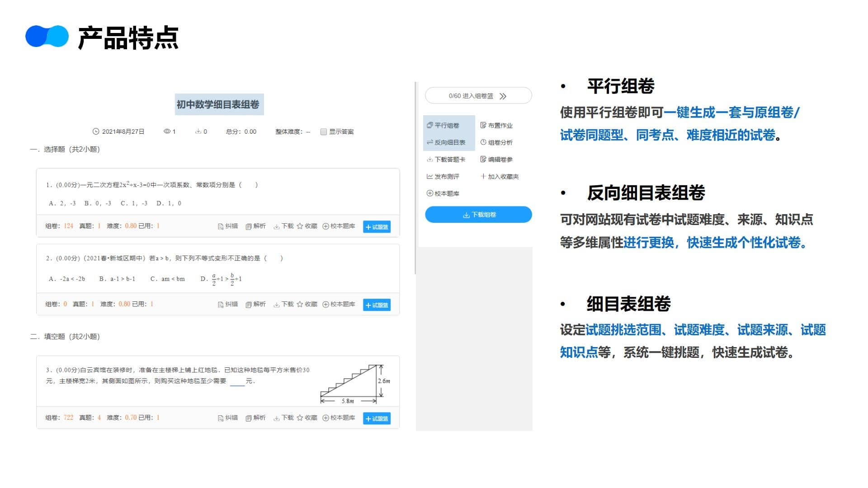868x488 pixels.
Task: Click paper title 初中数学细目表组卷
Action: click(218, 105)
